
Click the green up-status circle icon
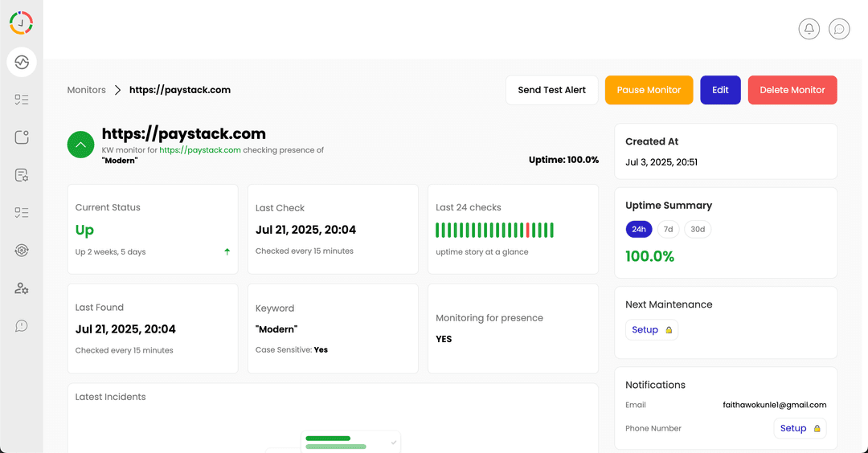(x=81, y=145)
